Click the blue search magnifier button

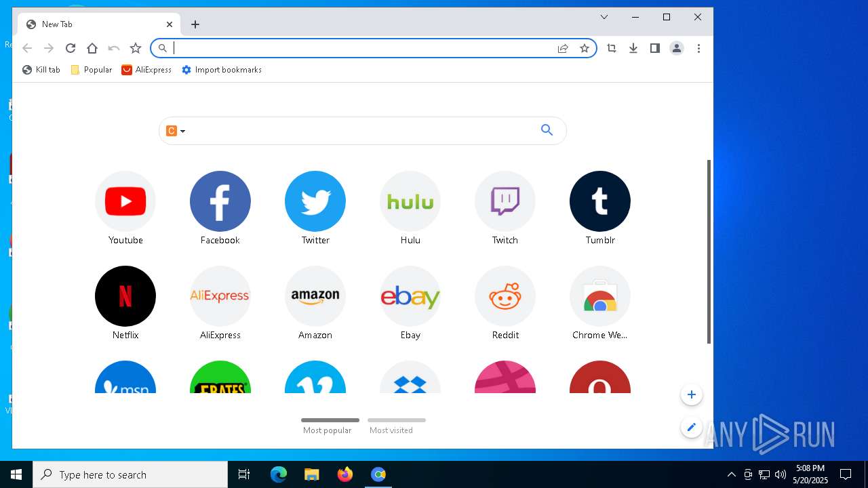point(547,130)
